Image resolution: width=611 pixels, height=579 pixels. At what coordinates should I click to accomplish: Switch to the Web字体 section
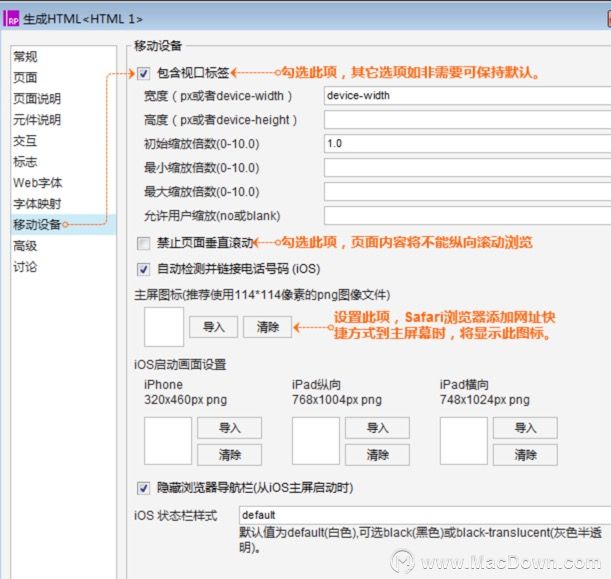pos(38,183)
